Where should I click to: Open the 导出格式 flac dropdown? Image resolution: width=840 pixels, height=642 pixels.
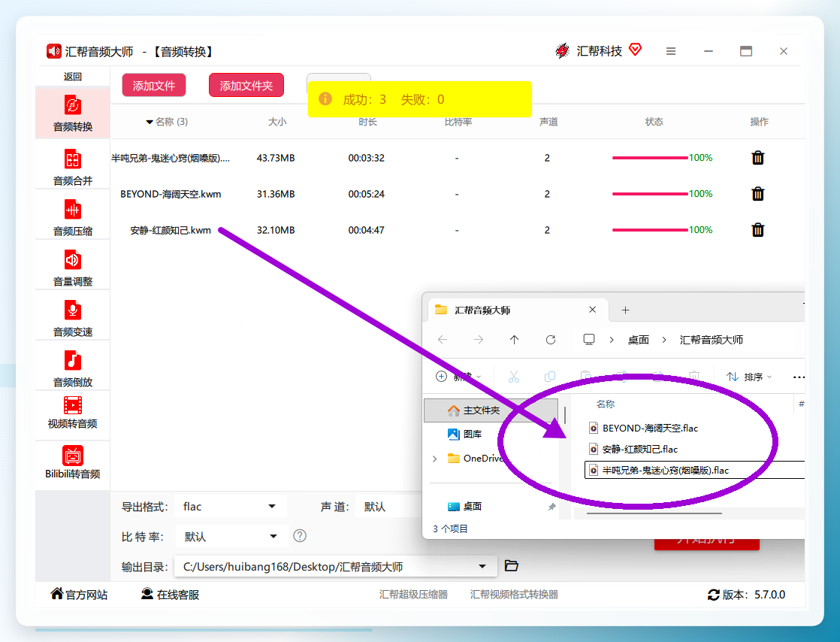click(x=231, y=507)
